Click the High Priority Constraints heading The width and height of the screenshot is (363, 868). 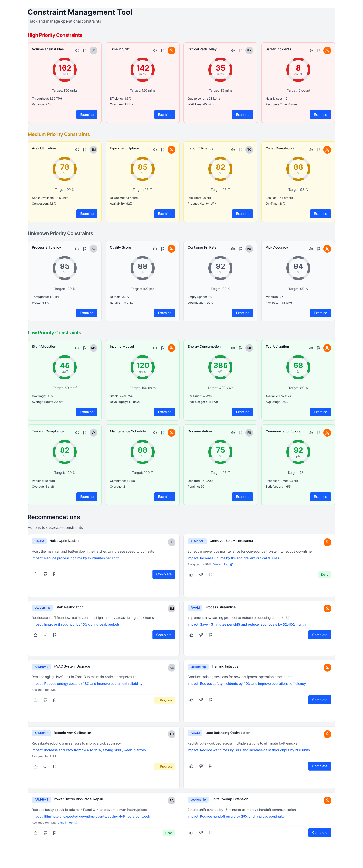(55, 35)
